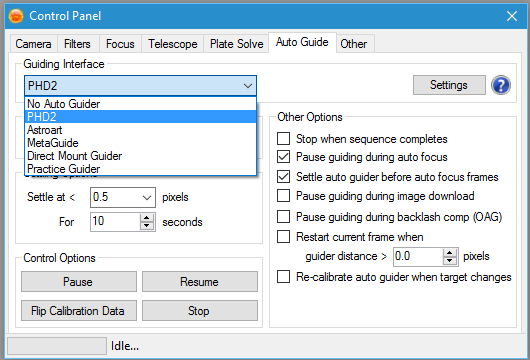
Task: Click the guider distance value field
Action: (x=418, y=257)
